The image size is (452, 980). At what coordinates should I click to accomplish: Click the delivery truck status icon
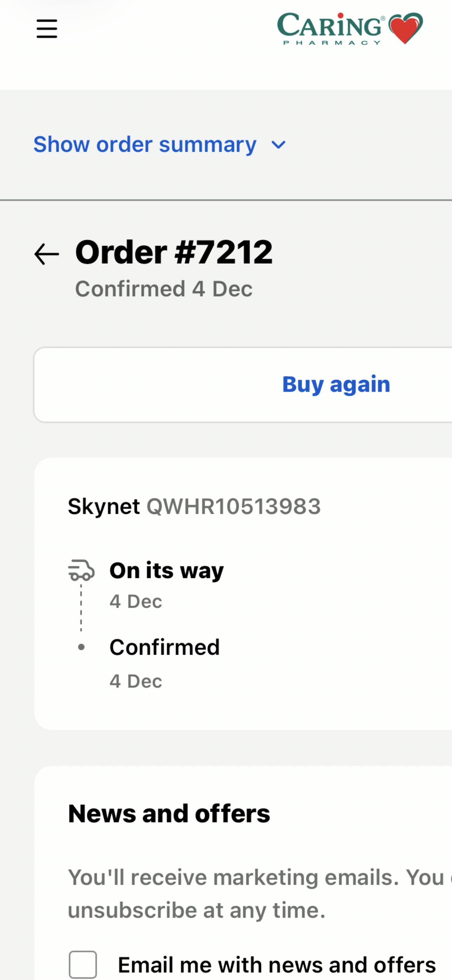click(x=81, y=570)
